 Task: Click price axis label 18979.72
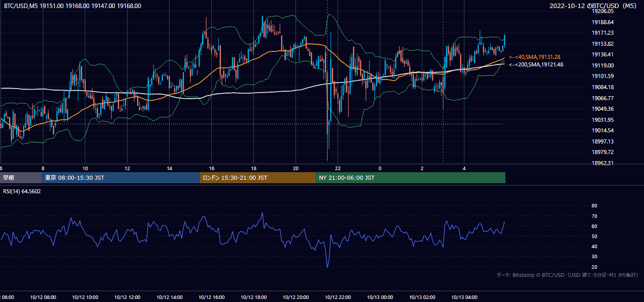tap(603, 152)
